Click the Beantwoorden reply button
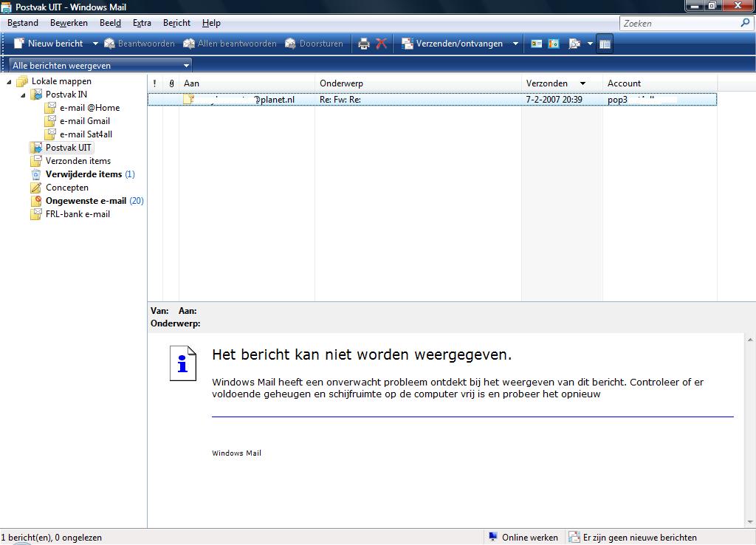The width and height of the screenshot is (756, 545). coord(140,44)
